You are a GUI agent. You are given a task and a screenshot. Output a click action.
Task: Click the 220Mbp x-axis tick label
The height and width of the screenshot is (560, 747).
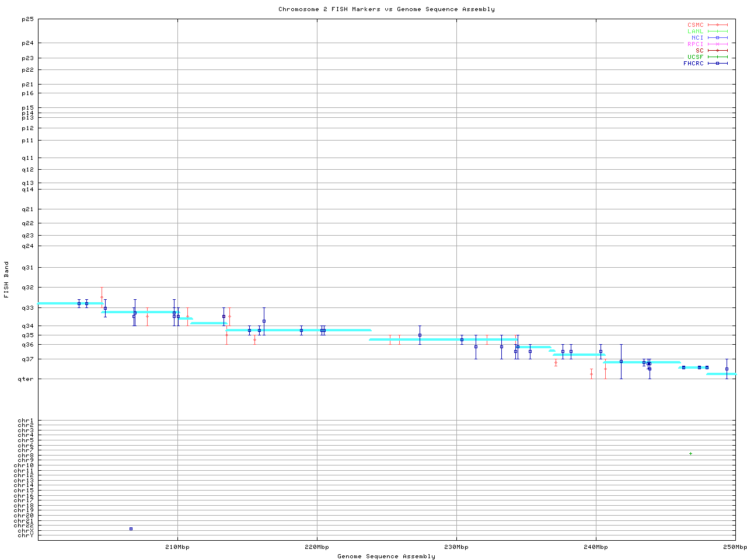pyautogui.click(x=317, y=547)
